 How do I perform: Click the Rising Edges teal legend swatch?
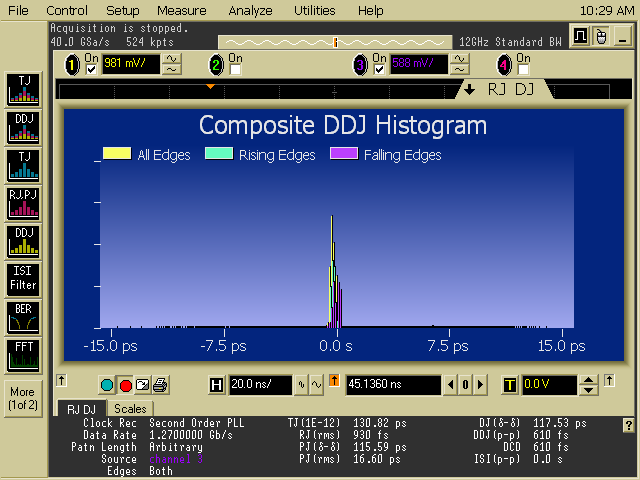(219, 155)
